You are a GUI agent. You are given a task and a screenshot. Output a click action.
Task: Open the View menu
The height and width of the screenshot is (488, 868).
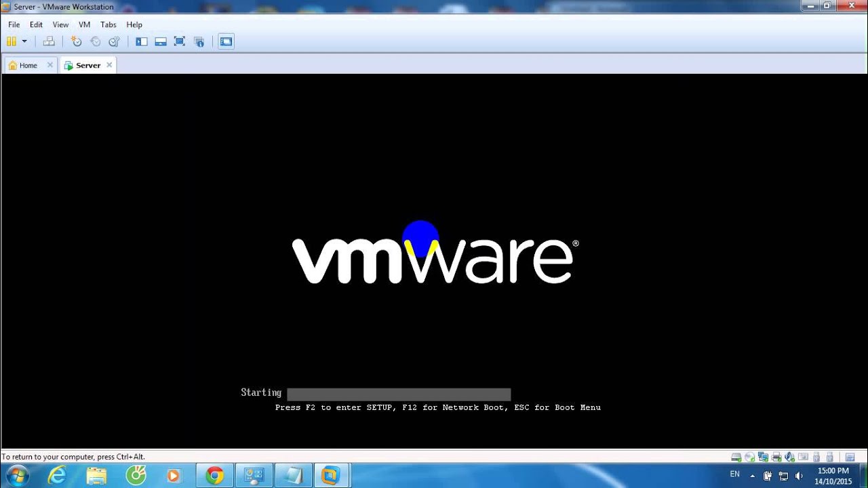click(x=60, y=24)
